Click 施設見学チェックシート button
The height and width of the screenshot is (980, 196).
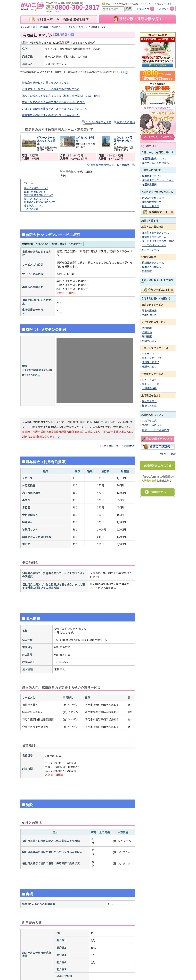click(158, 439)
